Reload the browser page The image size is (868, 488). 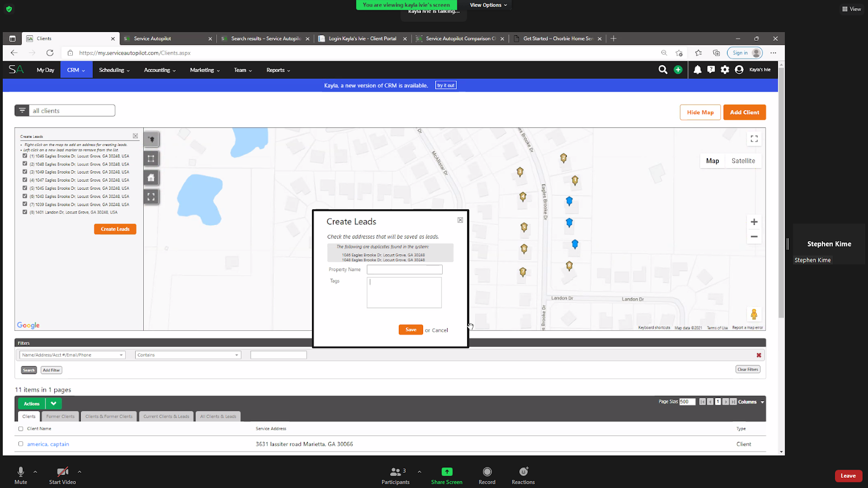(x=50, y=53)
